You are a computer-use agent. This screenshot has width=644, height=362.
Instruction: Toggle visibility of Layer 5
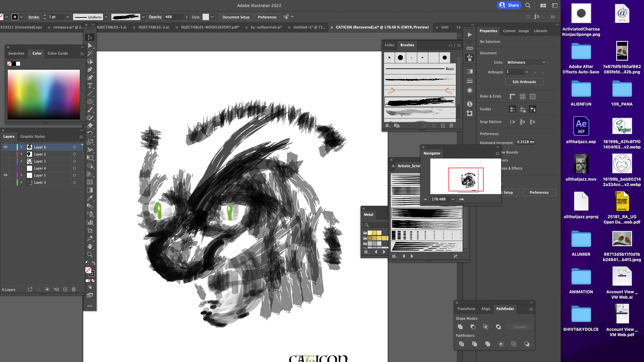[5, 175]
